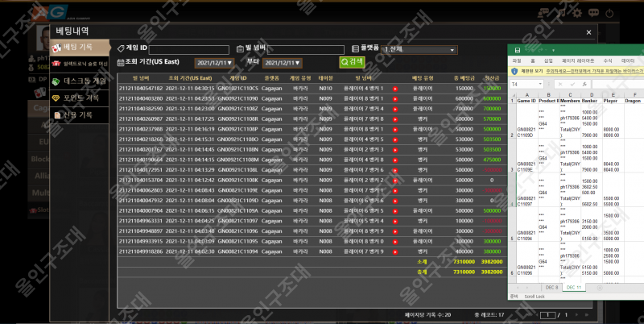Click Excel formula bar input
Image resolution: width=644 pixels, height=324 pixels.
tap(617, 84)
